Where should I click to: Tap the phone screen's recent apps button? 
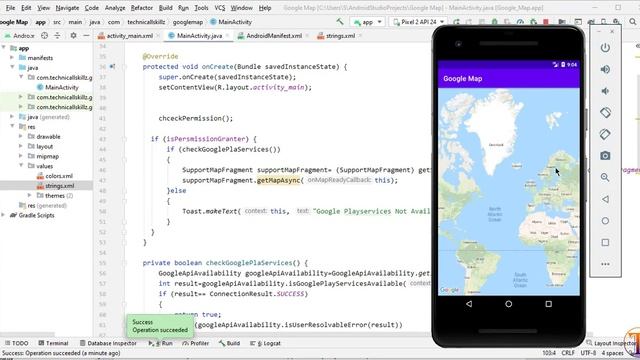pyautogui.click(x=549, y=304)
